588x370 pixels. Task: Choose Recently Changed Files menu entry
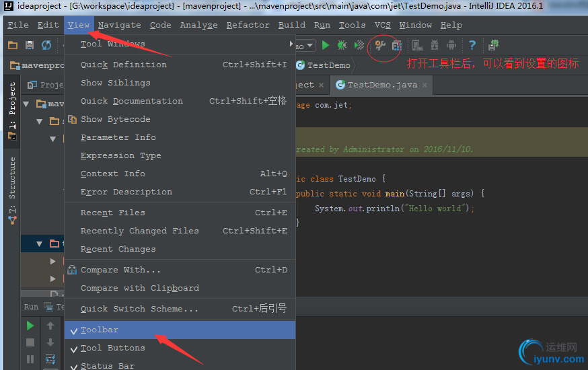(180, 231)
